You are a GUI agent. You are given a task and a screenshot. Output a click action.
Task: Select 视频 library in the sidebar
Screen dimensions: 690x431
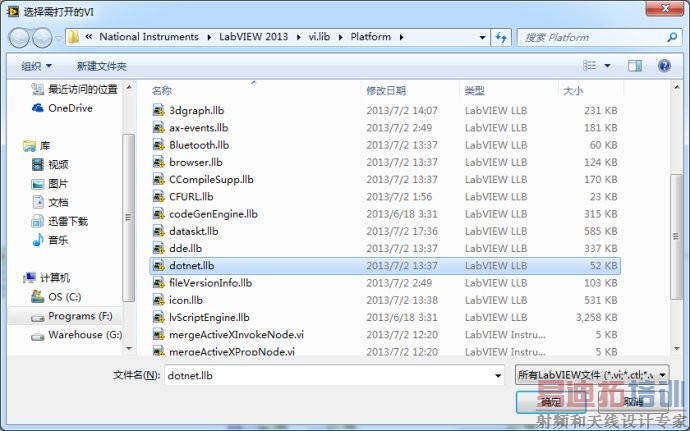pyautogui.click(x=50, y=165)
